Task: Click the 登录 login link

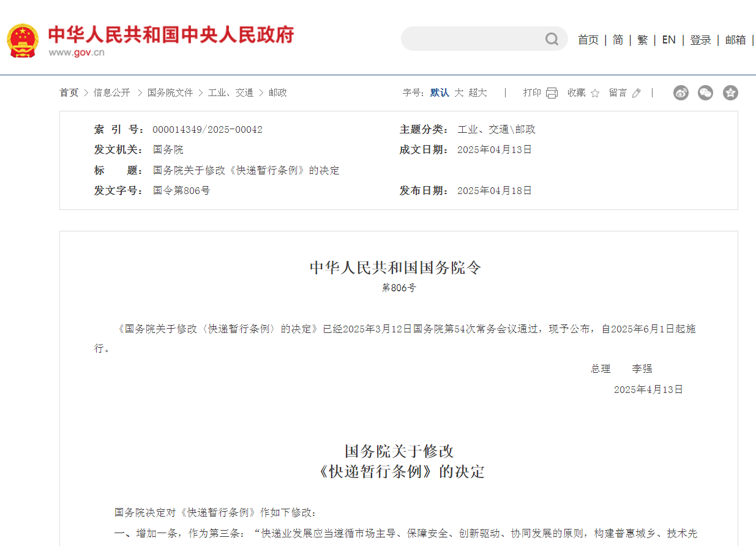Action: point(700,40)
